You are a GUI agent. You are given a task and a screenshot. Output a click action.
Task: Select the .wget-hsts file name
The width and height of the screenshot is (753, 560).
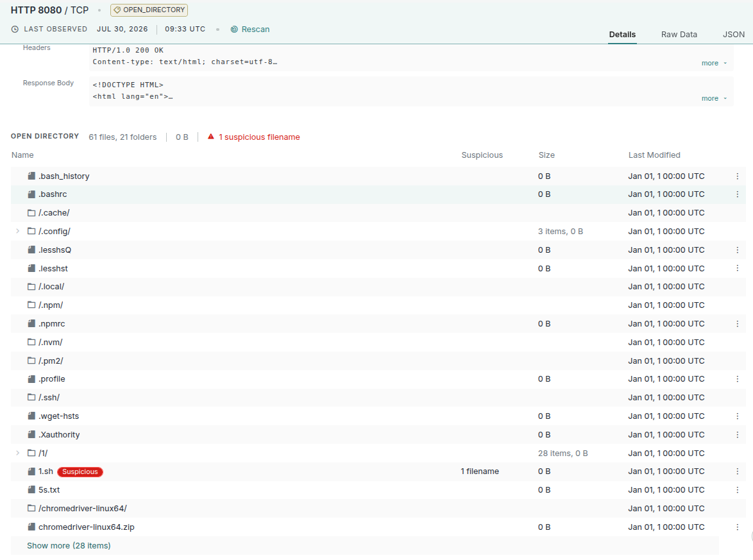(x=58, y=416)
